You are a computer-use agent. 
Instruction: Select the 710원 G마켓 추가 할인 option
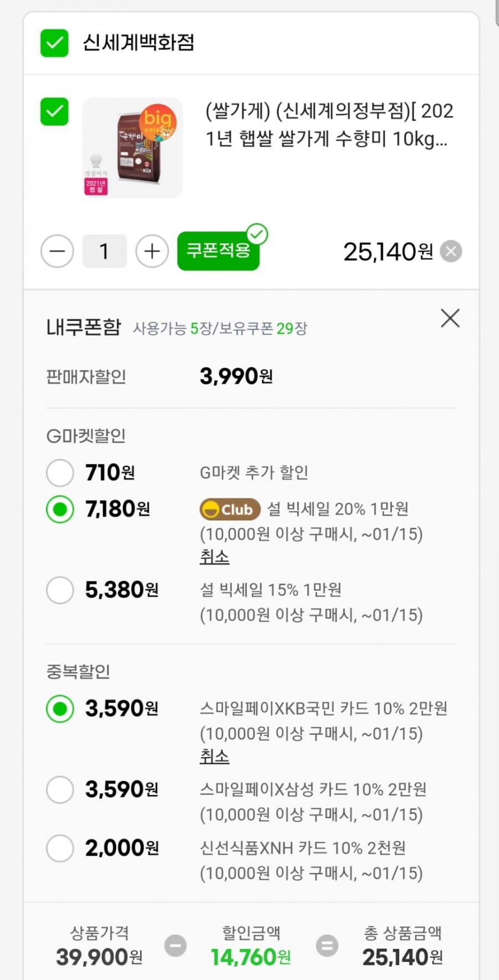pyautogui.click(x=60, y=473)
